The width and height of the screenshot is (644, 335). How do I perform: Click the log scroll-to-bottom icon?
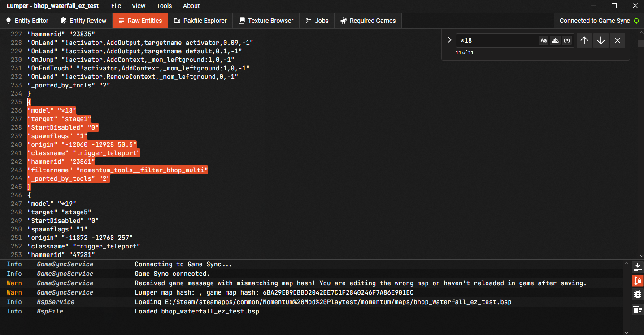[637, 267]
